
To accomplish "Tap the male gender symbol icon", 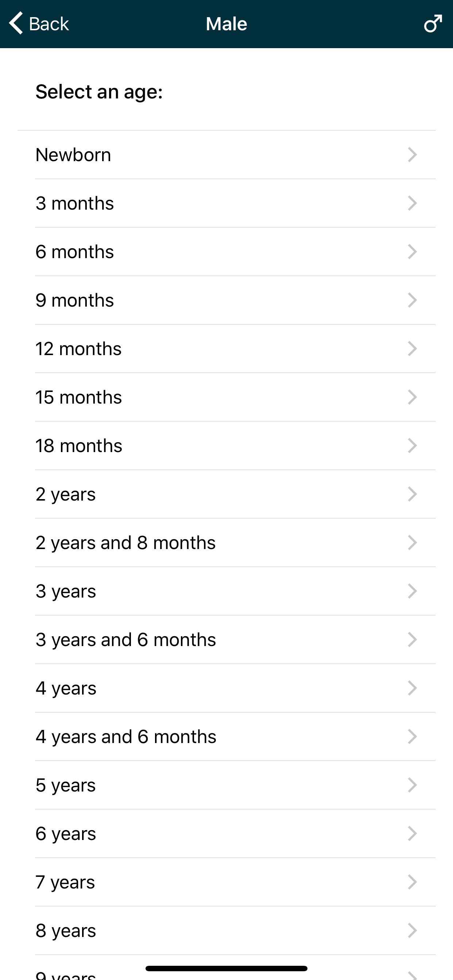I will pos(433,24).
